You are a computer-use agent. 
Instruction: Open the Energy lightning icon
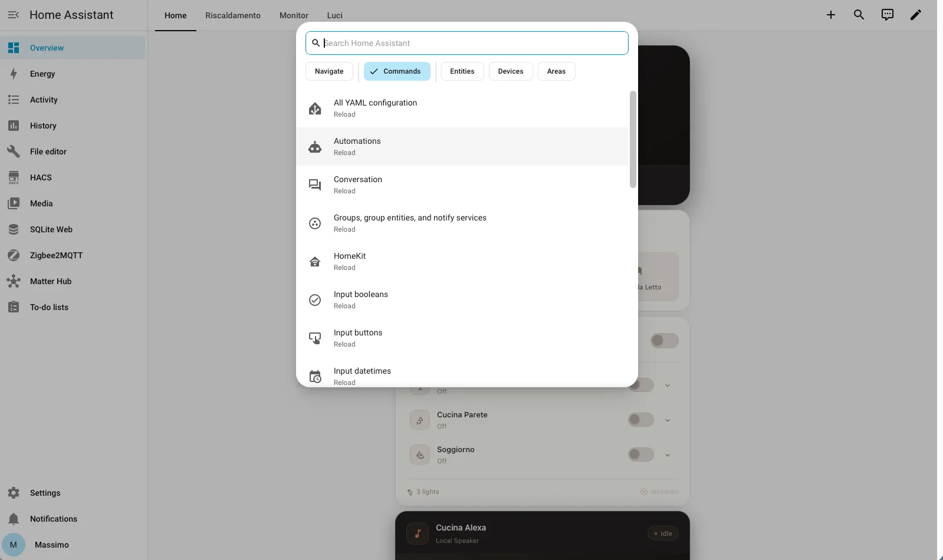[x=14, y=74]
